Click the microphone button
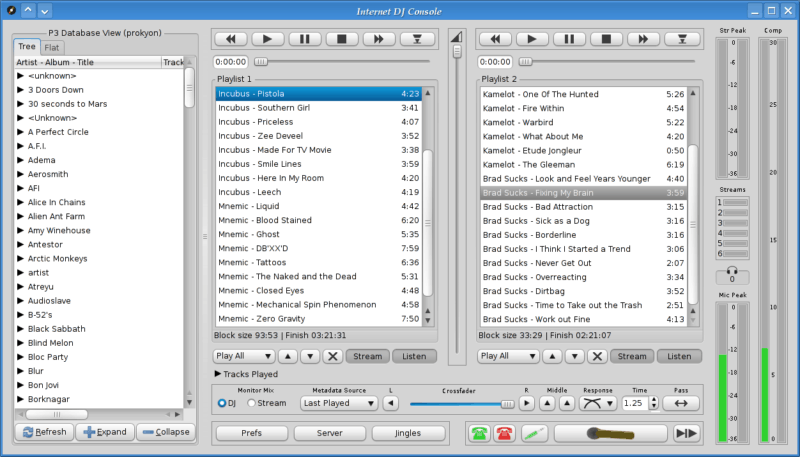Viewport: 800px width, 457px height. click(609, 433)
